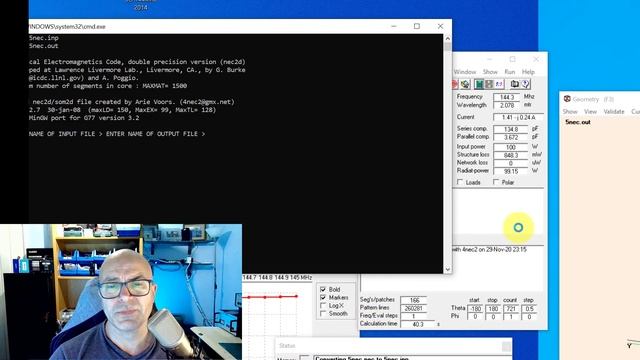Image resolution: width=640 pixels, height=360 pixels.
Task: Maximize the cmd.exe window
Action: [x=417, y=26]
